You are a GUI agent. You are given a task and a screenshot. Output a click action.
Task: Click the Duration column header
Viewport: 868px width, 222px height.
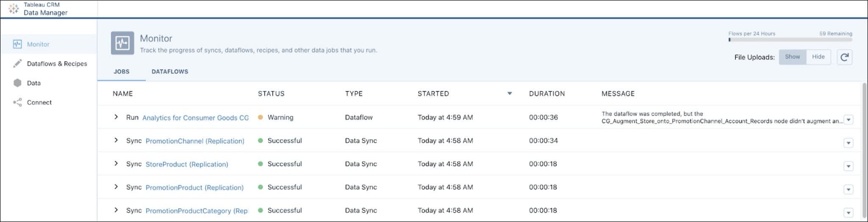[547, 93]
